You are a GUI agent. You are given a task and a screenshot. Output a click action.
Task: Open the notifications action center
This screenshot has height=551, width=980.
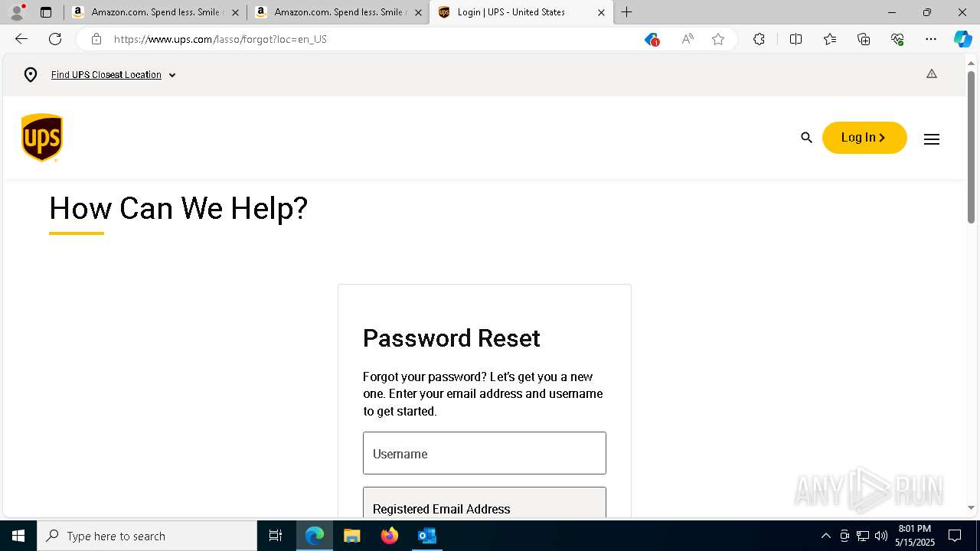tap(955, 536)
